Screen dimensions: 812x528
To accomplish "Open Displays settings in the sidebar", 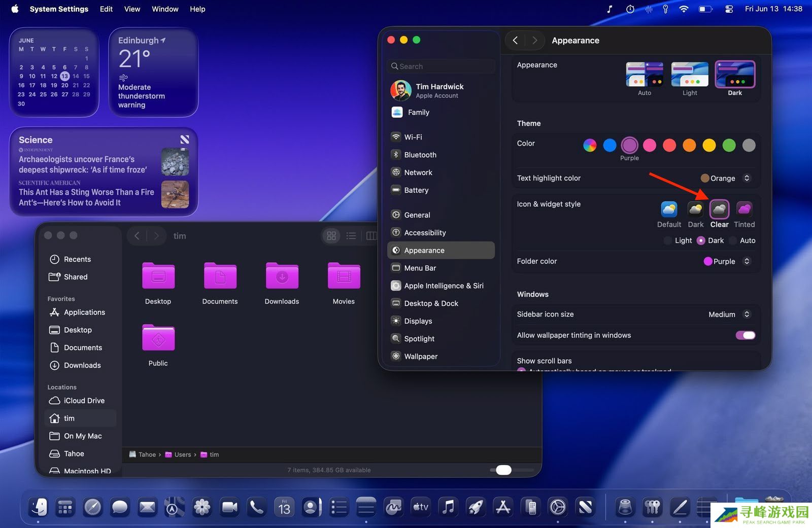I will tap(418, 321).
